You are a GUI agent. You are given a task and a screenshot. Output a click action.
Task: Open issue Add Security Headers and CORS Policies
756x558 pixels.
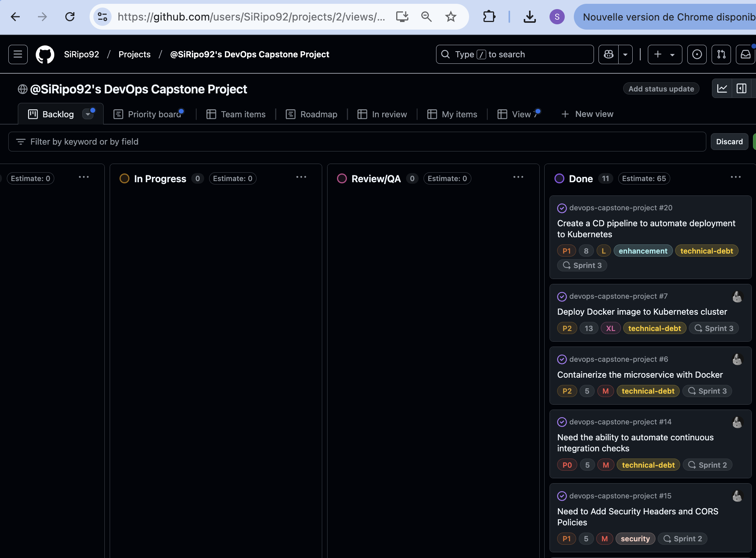[637, 517]
